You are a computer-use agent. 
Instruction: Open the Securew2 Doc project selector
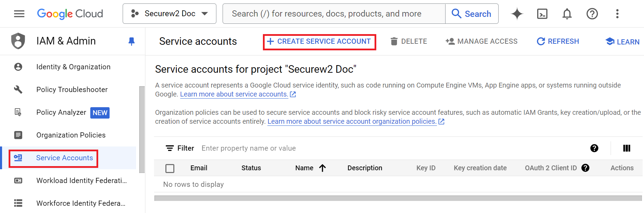pos(170,14)
